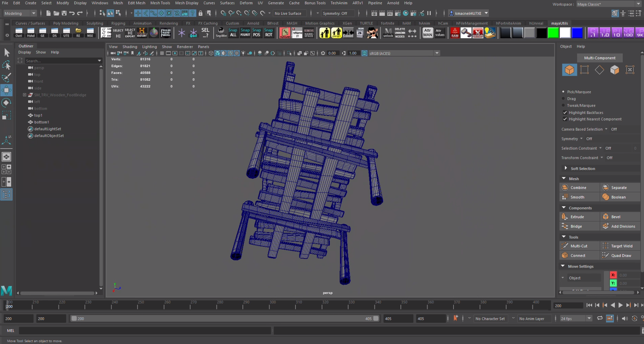
Task: Click the Target Weld tool
Action: (621, 246)
